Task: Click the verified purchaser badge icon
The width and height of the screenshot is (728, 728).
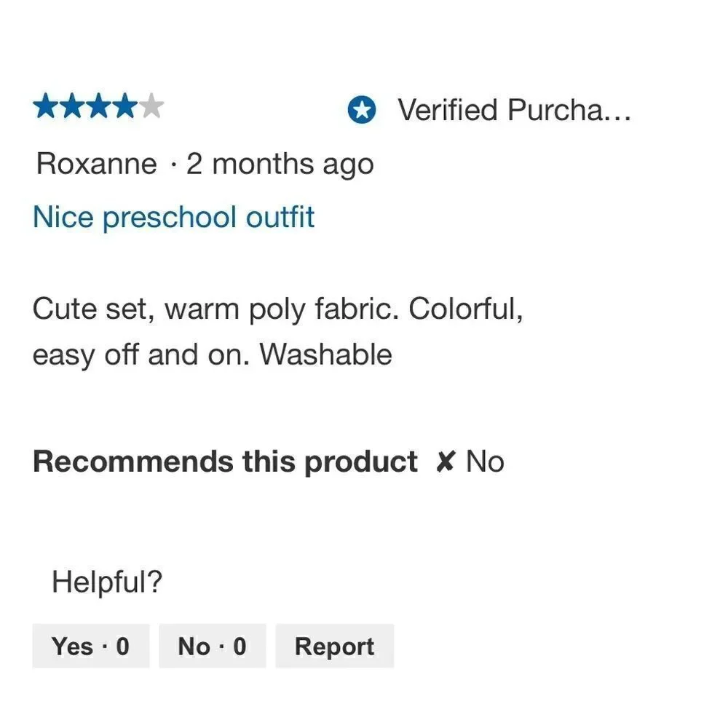Action: click(362, 110)
